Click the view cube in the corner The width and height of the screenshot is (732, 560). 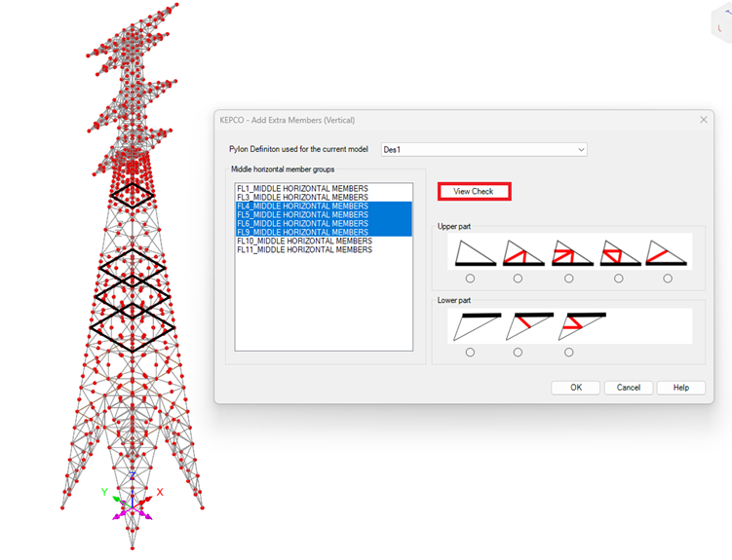click(x=719, y=26)
